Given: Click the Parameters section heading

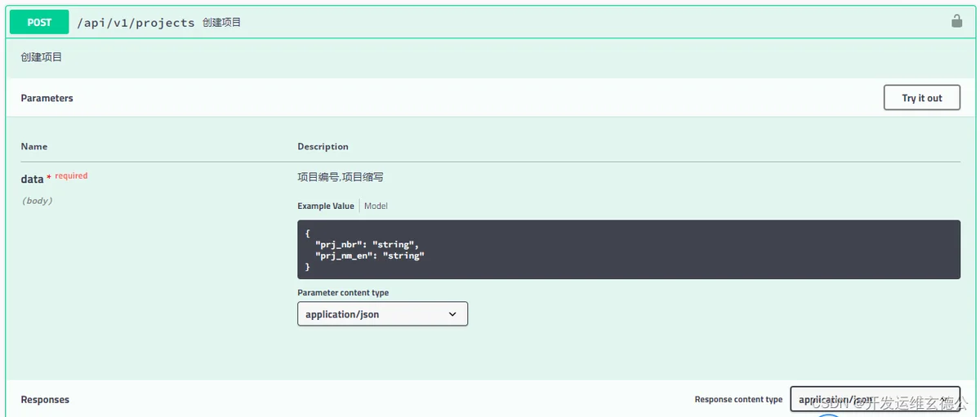Looking at the screenshot, I should [47, 98].
